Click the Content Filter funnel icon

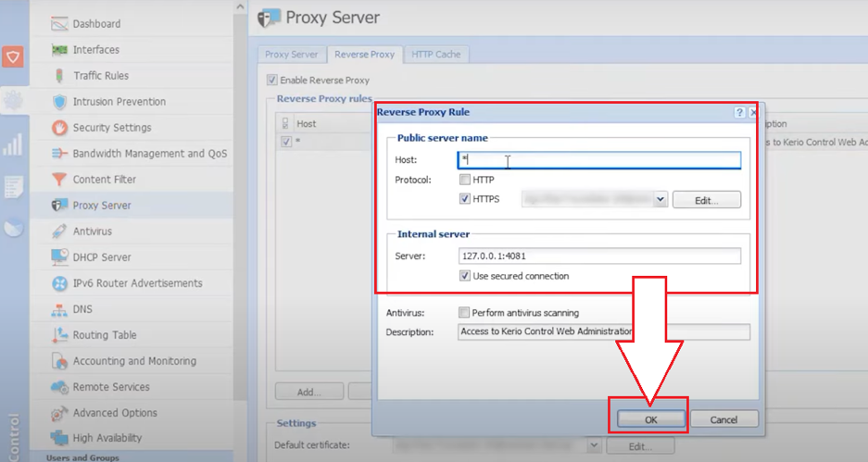pyautogui.click(x=59, y=180)
